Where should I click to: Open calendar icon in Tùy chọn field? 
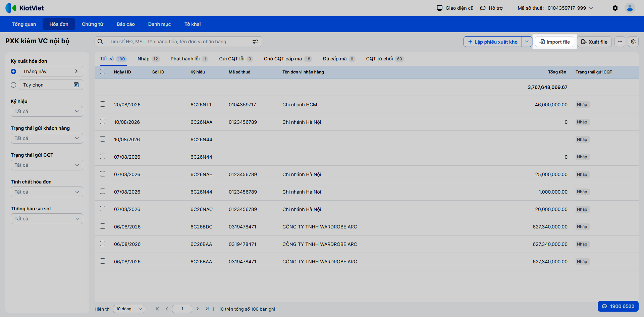(x=76, y=85)
